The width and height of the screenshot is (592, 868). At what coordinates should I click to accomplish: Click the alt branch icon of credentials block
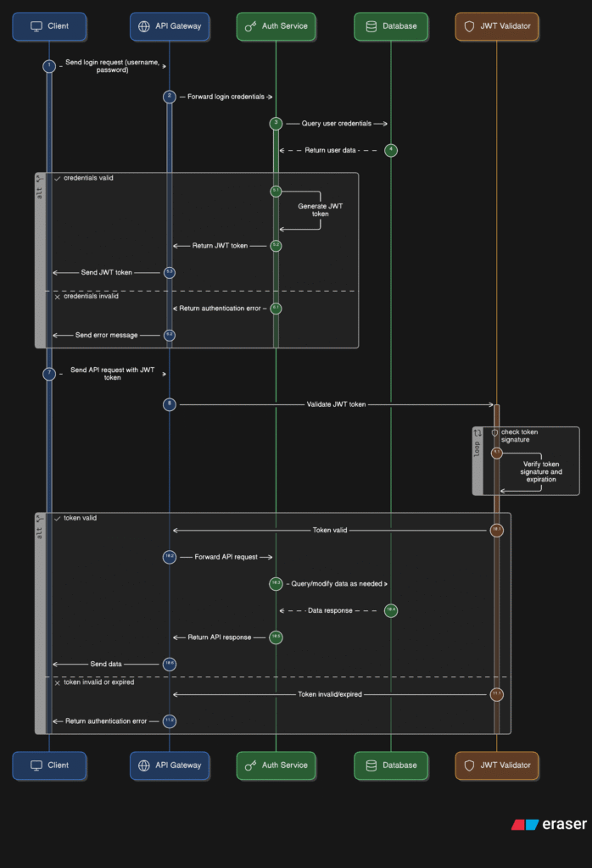39,179
